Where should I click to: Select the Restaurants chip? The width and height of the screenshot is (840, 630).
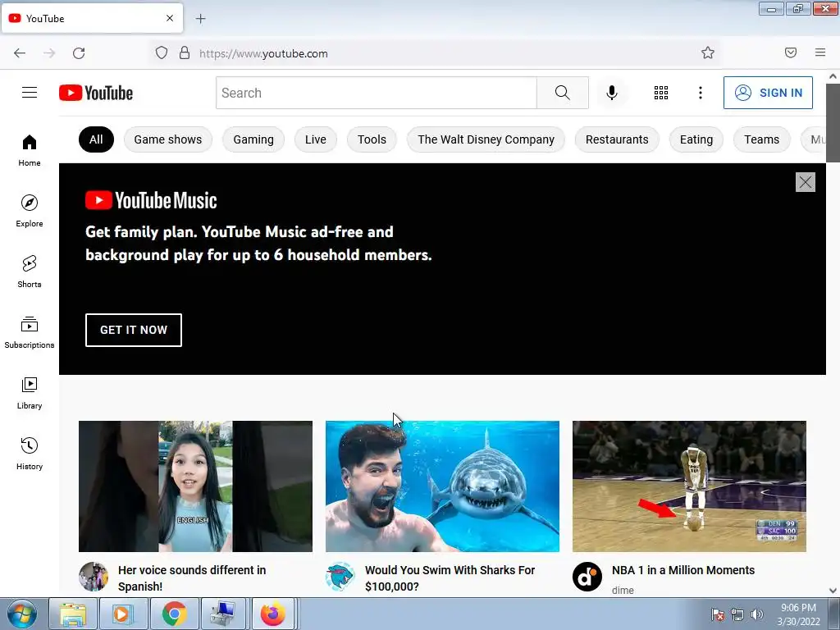pyautogui.click(x=617, y=139)
